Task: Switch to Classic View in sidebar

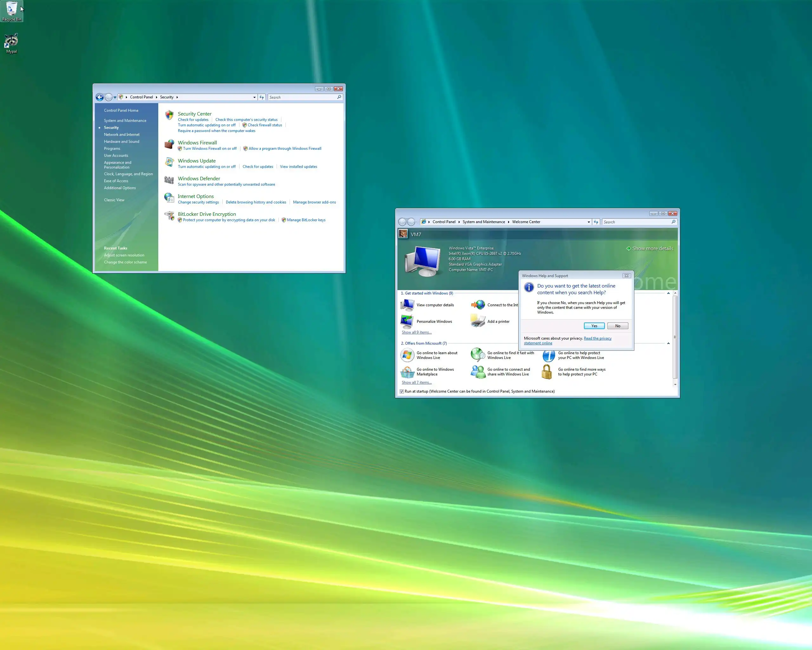Action: click(x=114, y=200)
